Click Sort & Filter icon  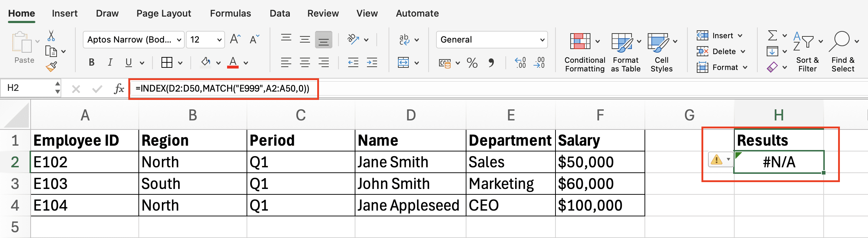coord(803,41)
